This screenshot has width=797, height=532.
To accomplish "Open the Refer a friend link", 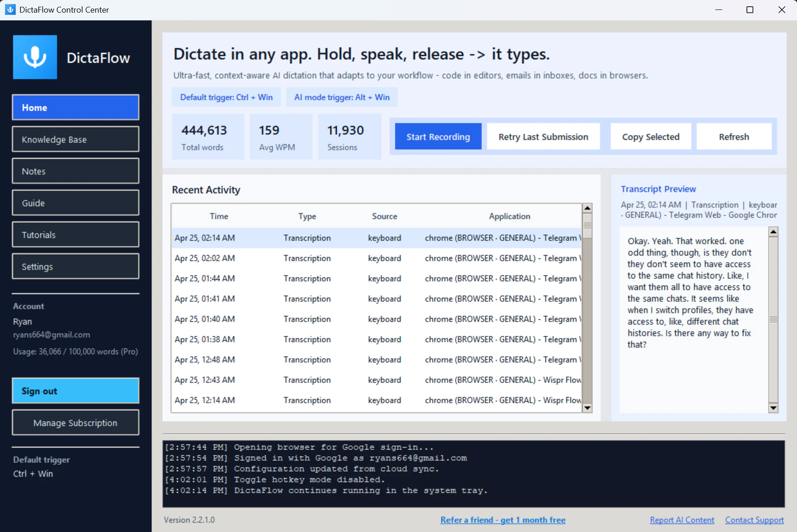I will [503, 520].
